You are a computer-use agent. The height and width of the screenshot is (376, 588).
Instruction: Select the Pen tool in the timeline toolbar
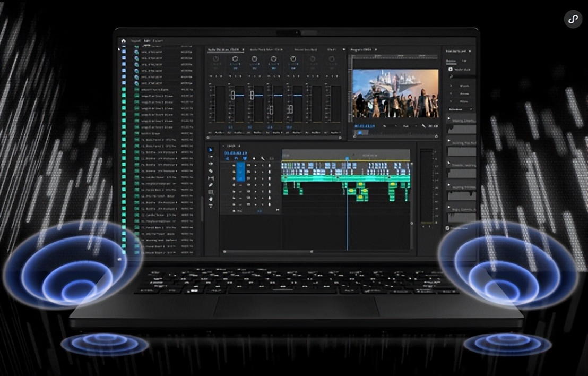pyautogui.click(x=211, y=185)
